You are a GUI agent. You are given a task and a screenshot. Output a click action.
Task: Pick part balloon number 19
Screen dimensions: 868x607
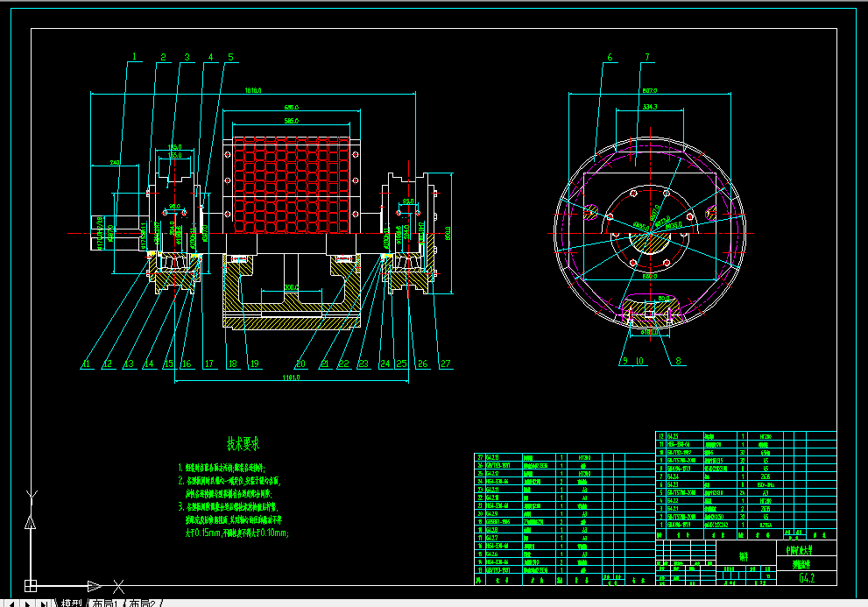click(255, 363)
